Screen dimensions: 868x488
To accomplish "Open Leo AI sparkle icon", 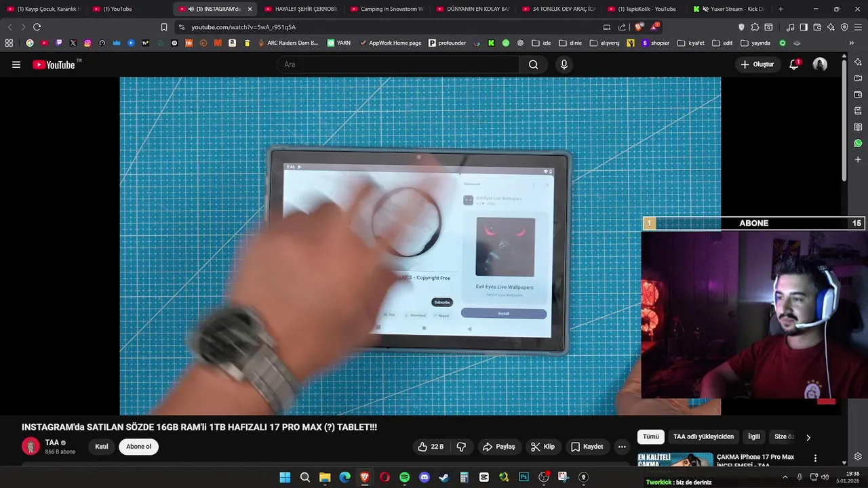I will pyautogui.click(x=831, y=27).
